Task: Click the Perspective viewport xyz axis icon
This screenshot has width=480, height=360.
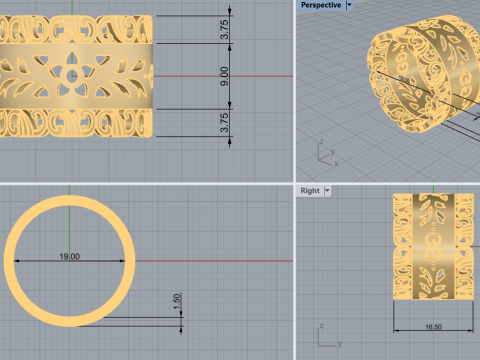Action: click(x=328, y=153)
